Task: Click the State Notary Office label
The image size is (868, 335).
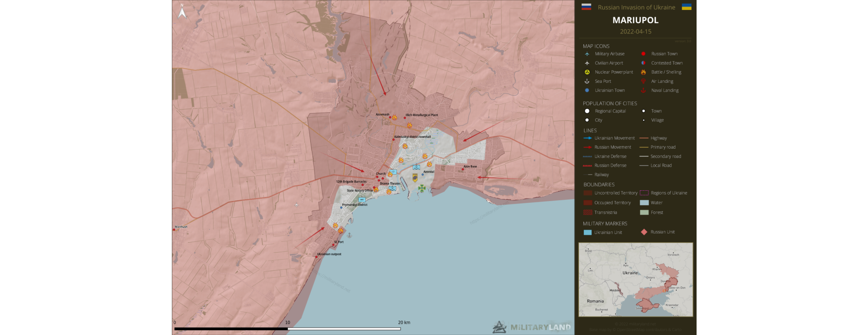Action: click(x=360, y=190)
